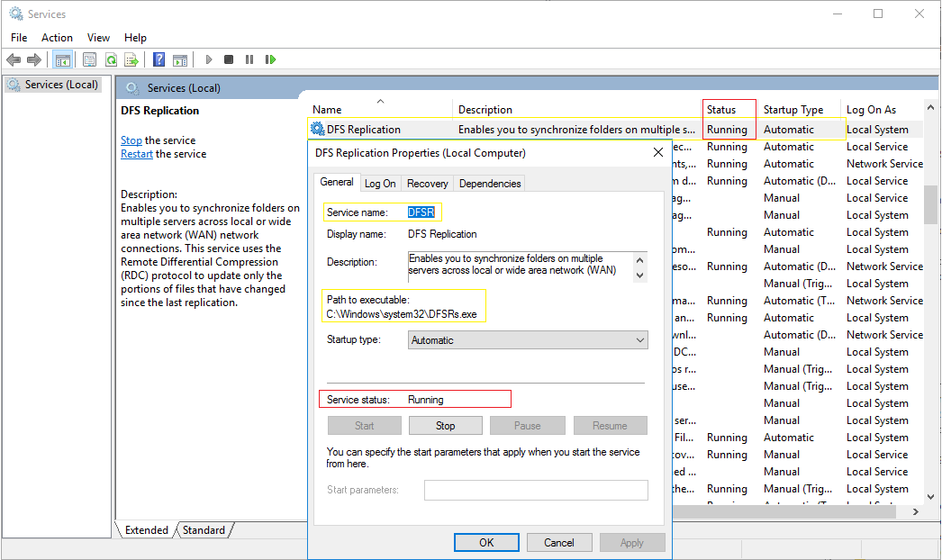The width and height of the screenshot is (942, 560).
Task: Switch to the Extended view tab
Action: tap(147, 530)
